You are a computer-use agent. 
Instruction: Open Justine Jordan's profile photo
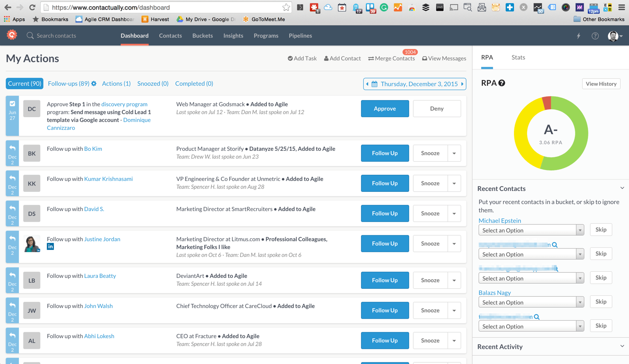(x=32, y=243)
